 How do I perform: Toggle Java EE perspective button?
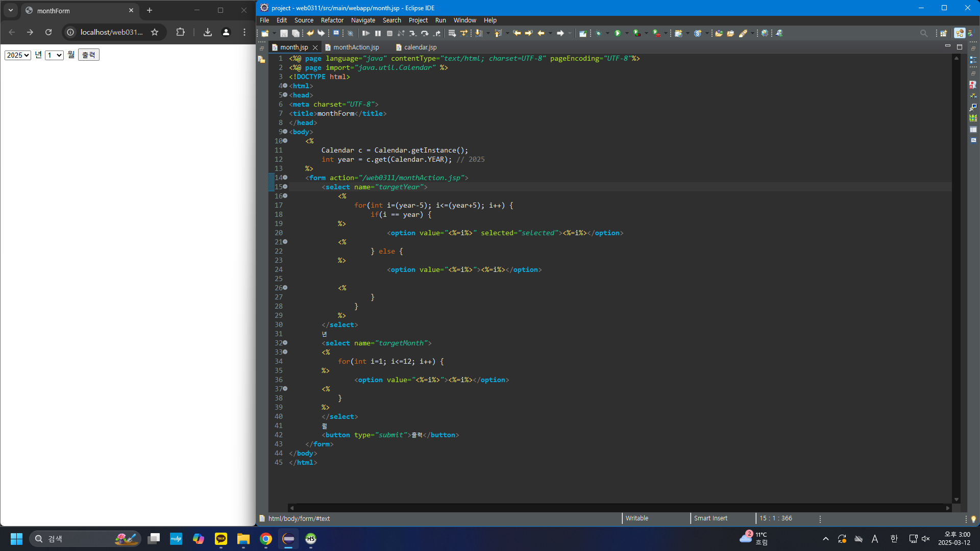point(960,33)
